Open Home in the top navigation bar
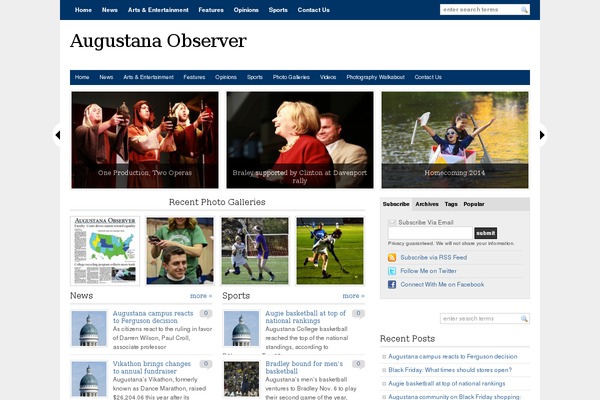Screen dimensions: 600x400 click(x=83, y=10)
